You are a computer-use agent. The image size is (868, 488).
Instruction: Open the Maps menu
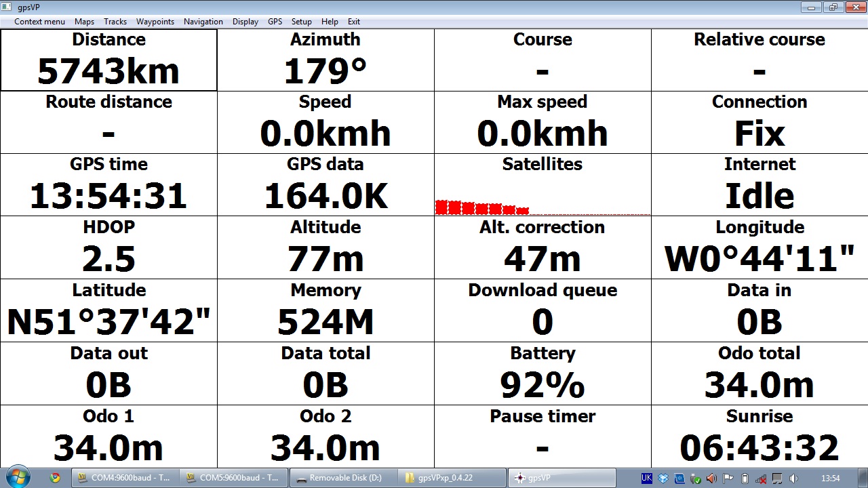(84, 22)
